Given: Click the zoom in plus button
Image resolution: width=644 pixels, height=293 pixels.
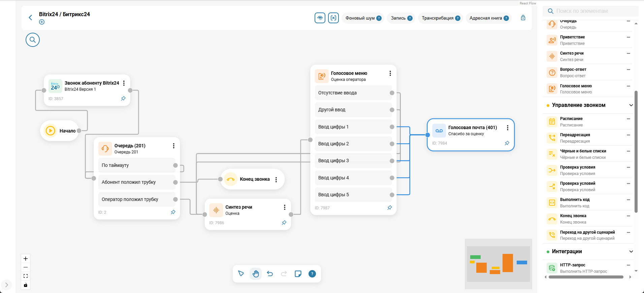Looking at the screenshot, I should click(x=26, y=259).
